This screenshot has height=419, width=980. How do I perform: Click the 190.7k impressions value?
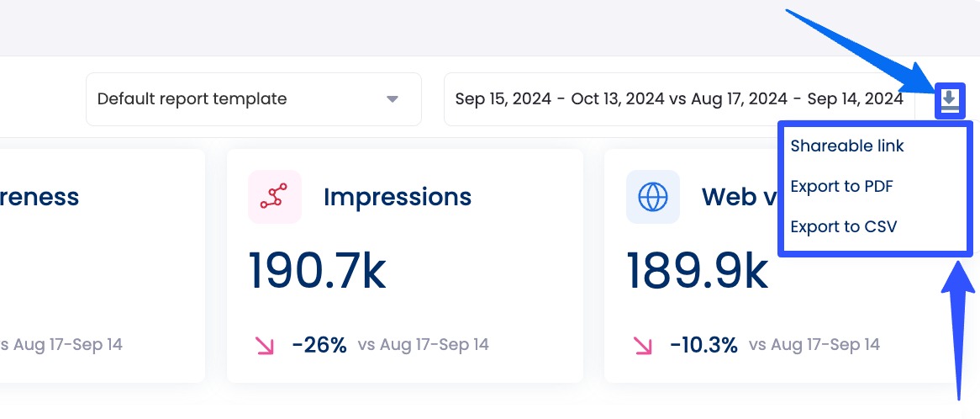point(318,272)
